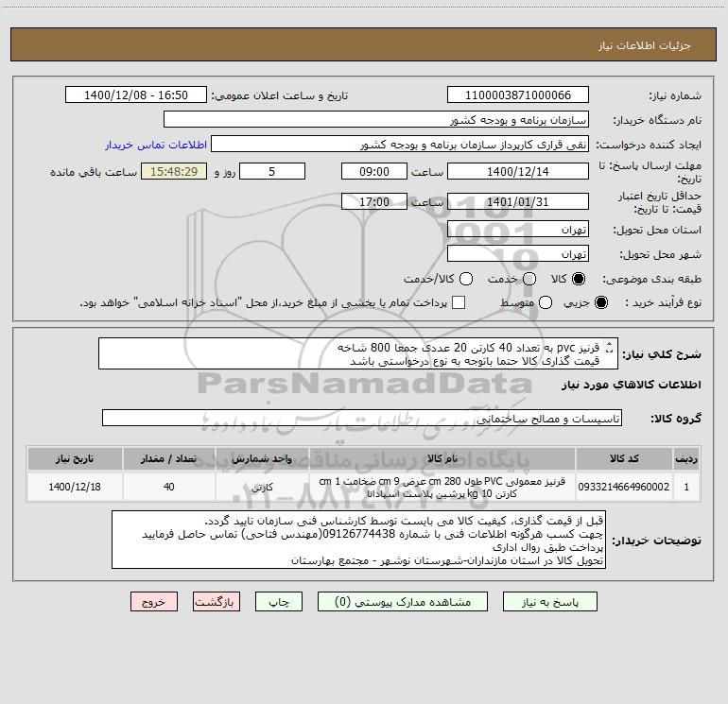
Task: Click the واحد شمارش column header
Action: click(x=262, y=458)
